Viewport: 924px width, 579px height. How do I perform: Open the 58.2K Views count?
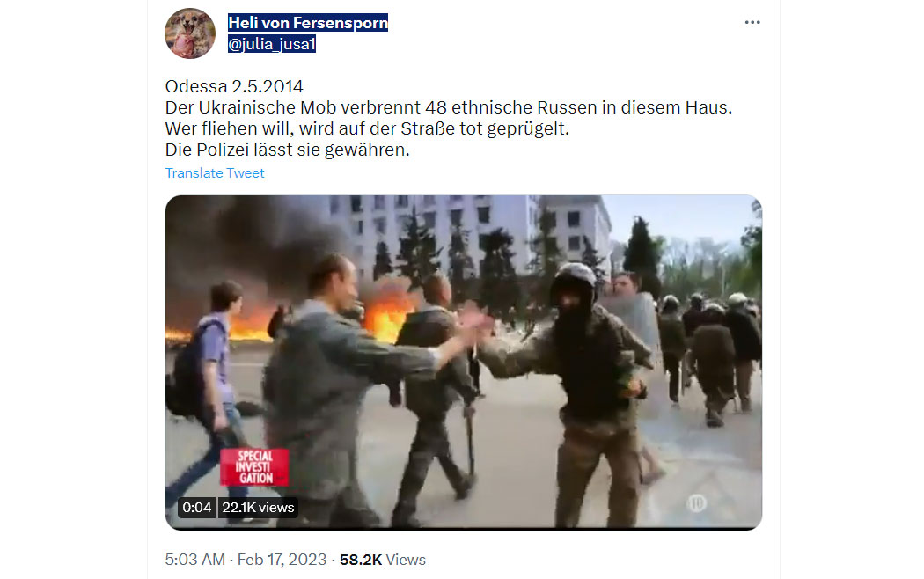(x=383, y=559)
